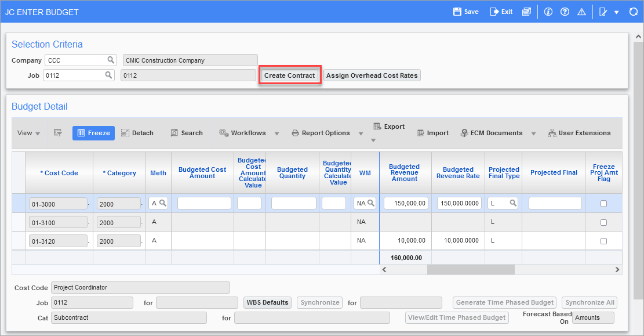Click Budgeted Cost Amount field, first row

click(204, 203)
